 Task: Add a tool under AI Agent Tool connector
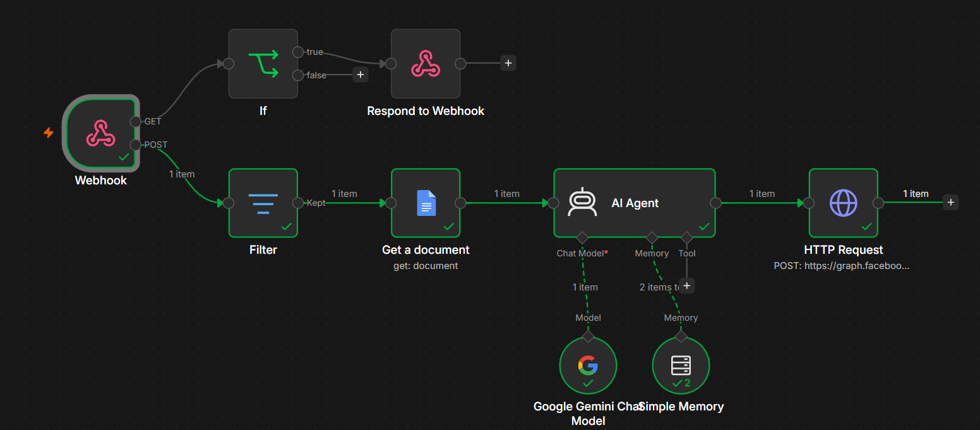(x=687, y=286)
